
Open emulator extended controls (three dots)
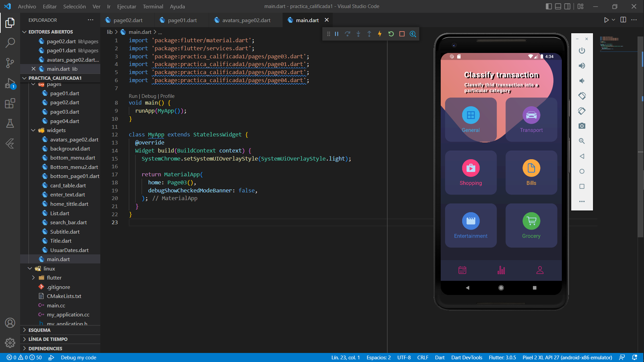[582, 201]
